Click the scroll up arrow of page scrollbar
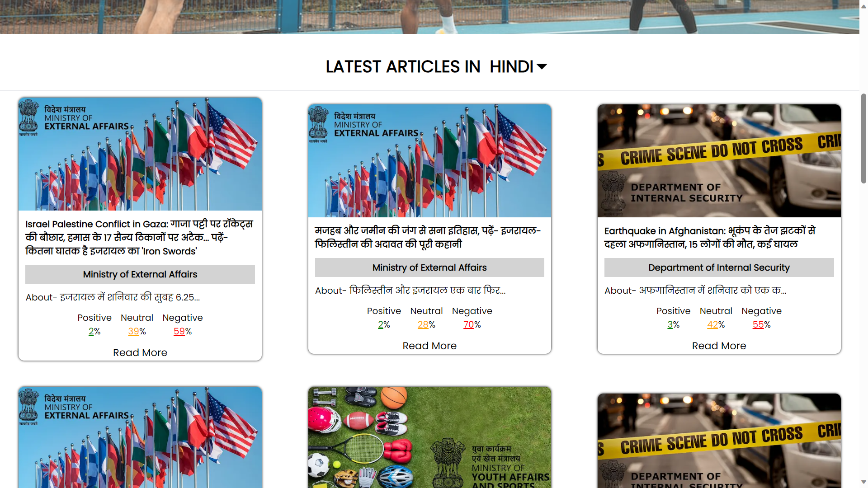Screen dimensions: 868x488 click(x=863, y=6)
